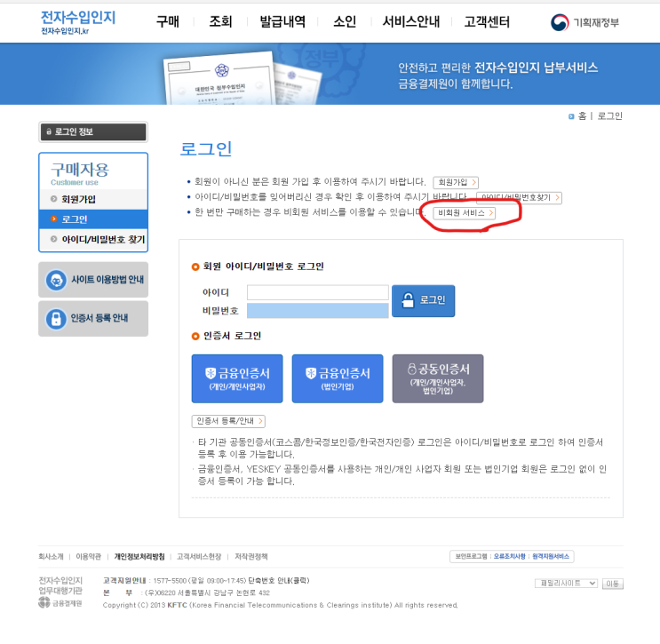Screen dimensions: 660x644
Task: Click the 오류조치사항 link
Action: (x=509, y=556)
